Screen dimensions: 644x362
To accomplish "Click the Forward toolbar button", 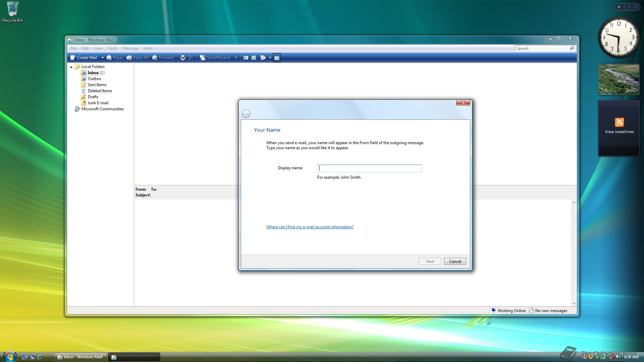I will [x=163, y=58].
